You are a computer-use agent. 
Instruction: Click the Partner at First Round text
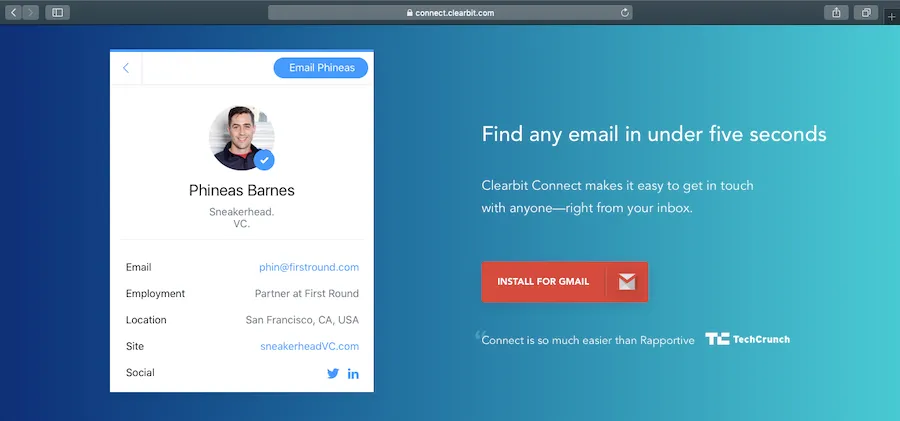[x=307, y=293]
